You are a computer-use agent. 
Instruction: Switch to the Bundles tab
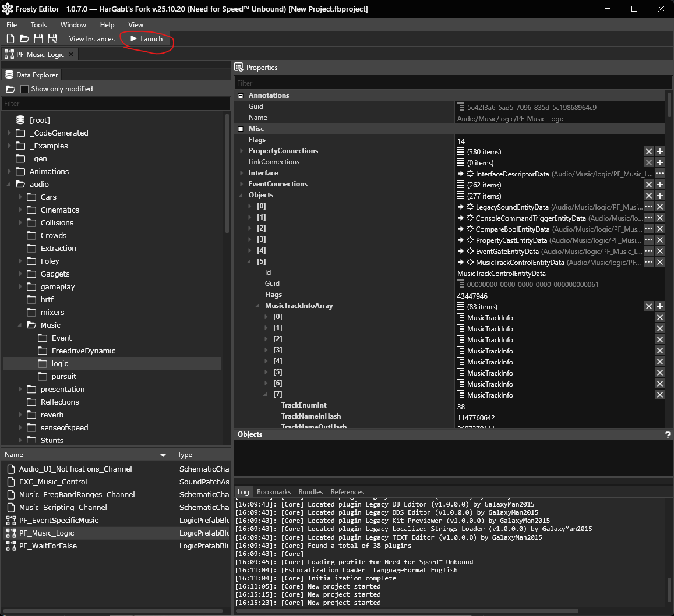310,492
